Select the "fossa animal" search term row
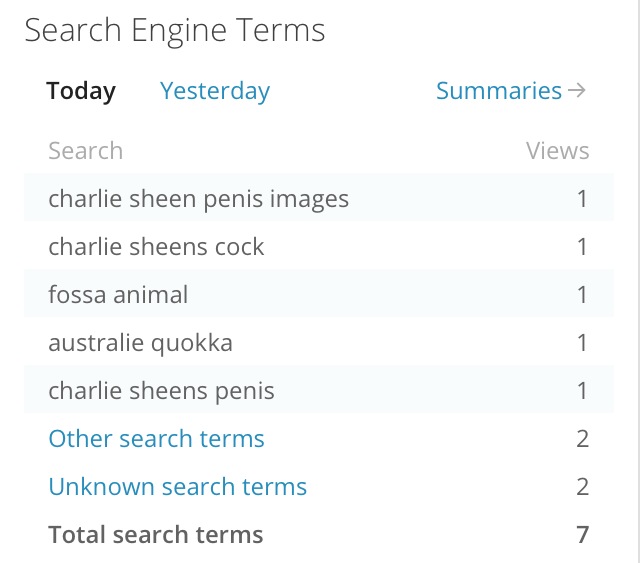Viewport: 640px width, 563px height. [118, 295]
